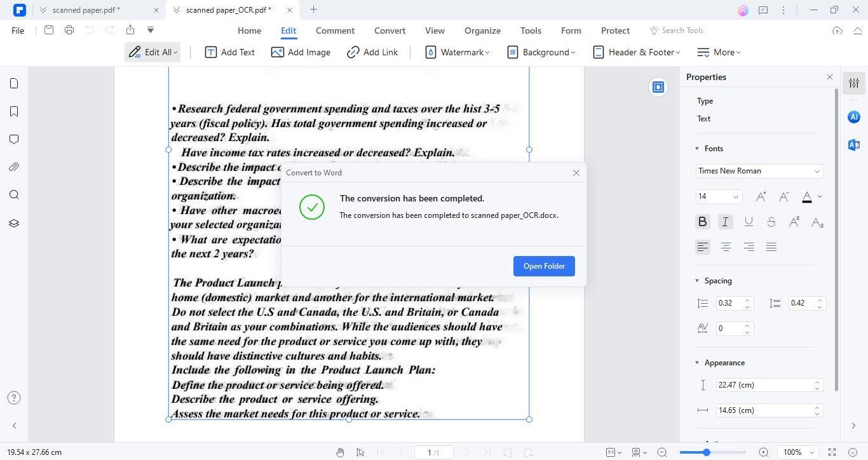Open the Search panel in sidebar
The width and height of the screenshot is (868, 460).
[14, 194]
